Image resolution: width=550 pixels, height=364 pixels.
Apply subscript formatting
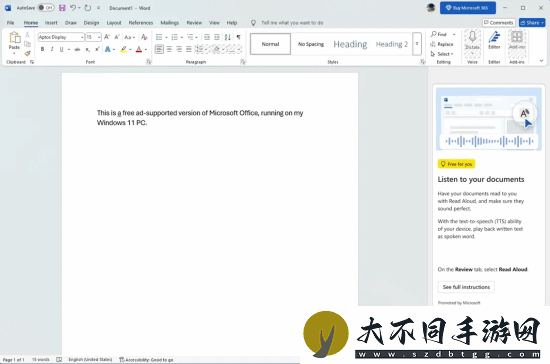point(88,49)
